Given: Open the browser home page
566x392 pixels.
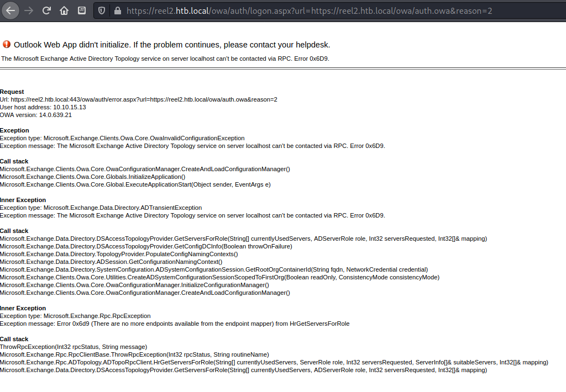Looking at the screenshot, I should [x=64, y=10].
